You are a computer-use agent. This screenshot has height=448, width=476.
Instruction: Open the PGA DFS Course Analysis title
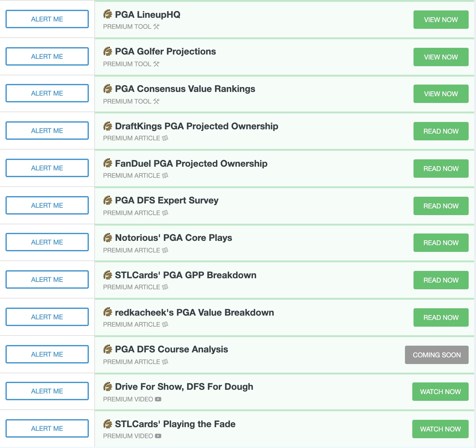tap(172, 349)
